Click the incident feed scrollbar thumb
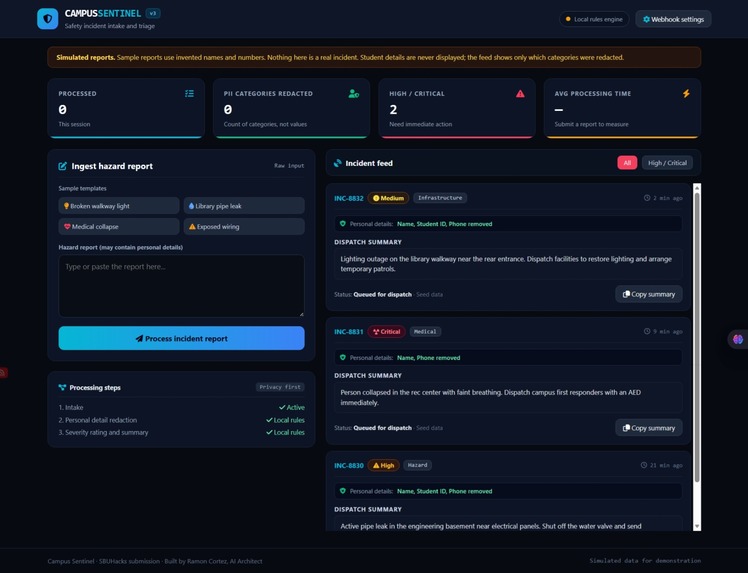The width and height of the screenshot is (748, 573). (x=697, y=337)
